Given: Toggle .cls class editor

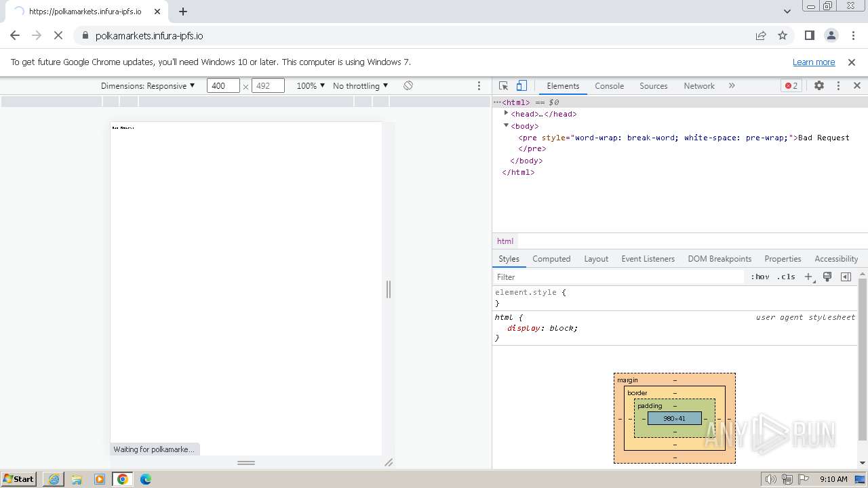Looking at the screenshot, I should point(786,277).
